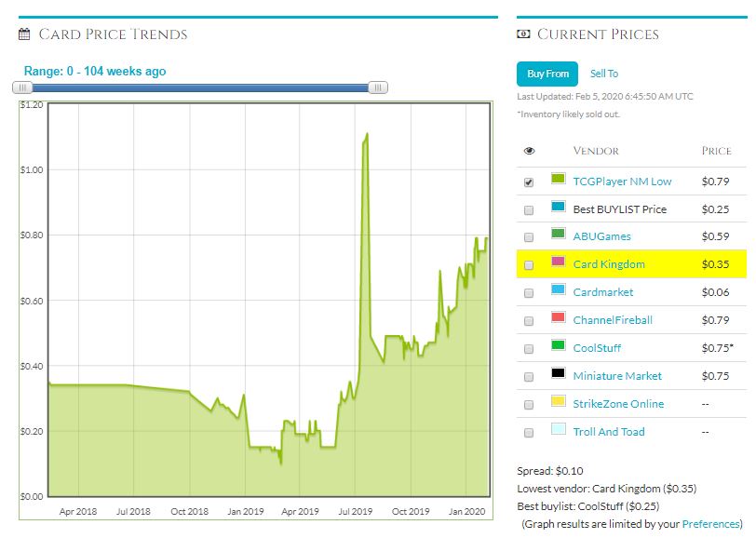
Task: Click the ChannelFireball $0.79 price
Action: click(715, 320)
